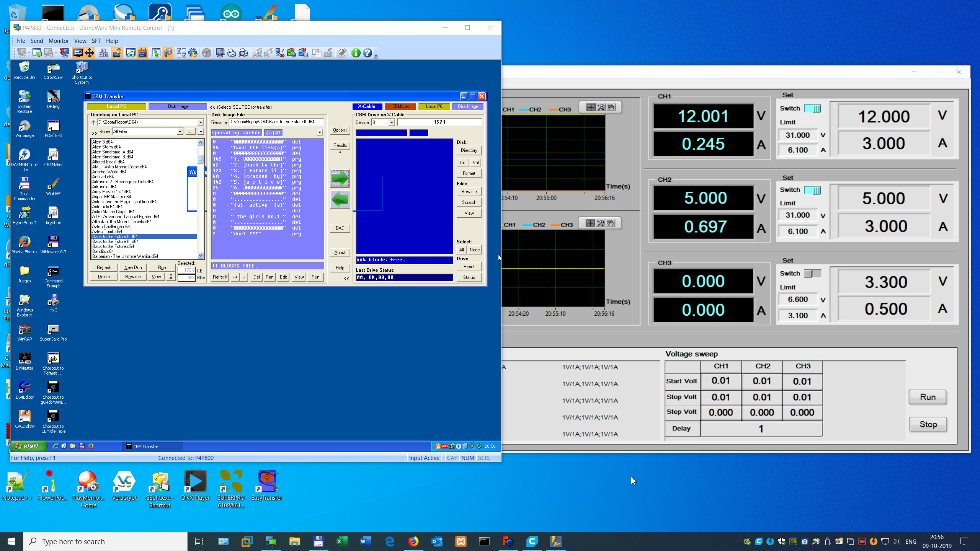The width and height of the screenshot is (980, 551).
Task: Select the crosshair cursor tool on upper graph
Action: coord(591,108)
